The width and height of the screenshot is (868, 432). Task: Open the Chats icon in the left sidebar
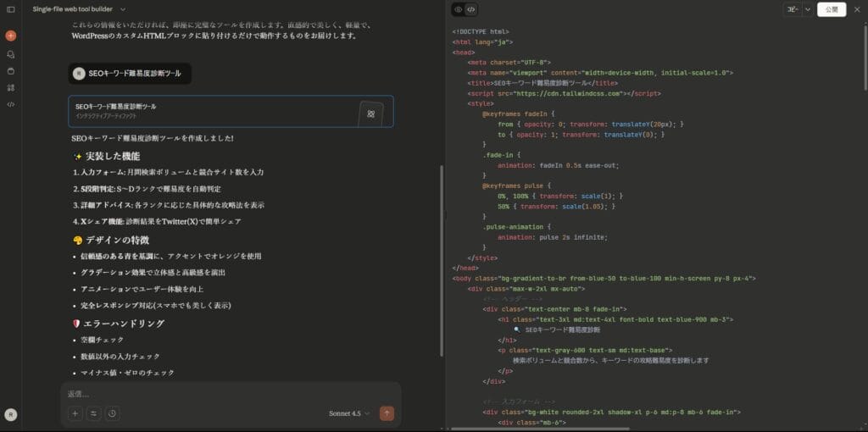pyautogui.click(x=10, y=54)
